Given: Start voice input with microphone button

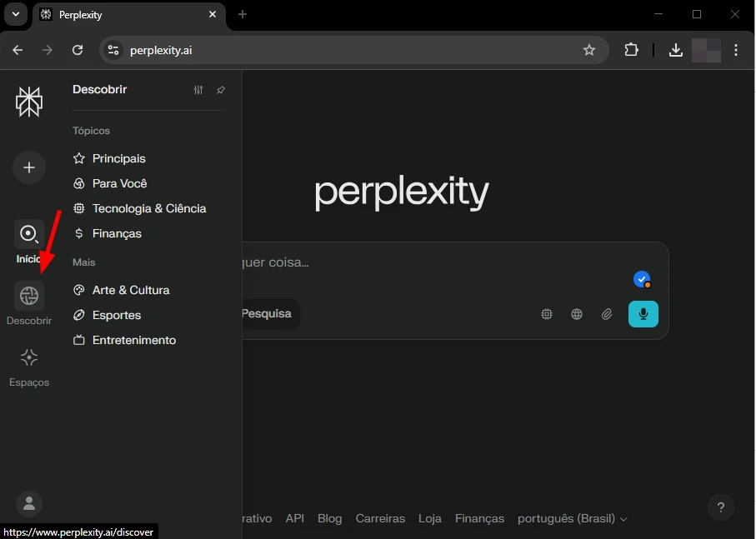Looking at the screenshot, I should pos(643,314).
